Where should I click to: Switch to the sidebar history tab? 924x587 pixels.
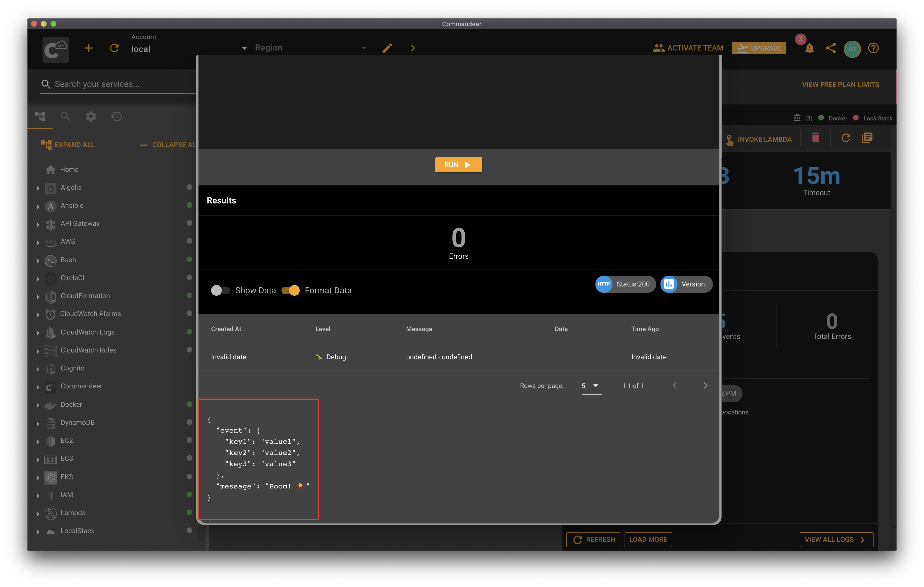coord(116,116)
